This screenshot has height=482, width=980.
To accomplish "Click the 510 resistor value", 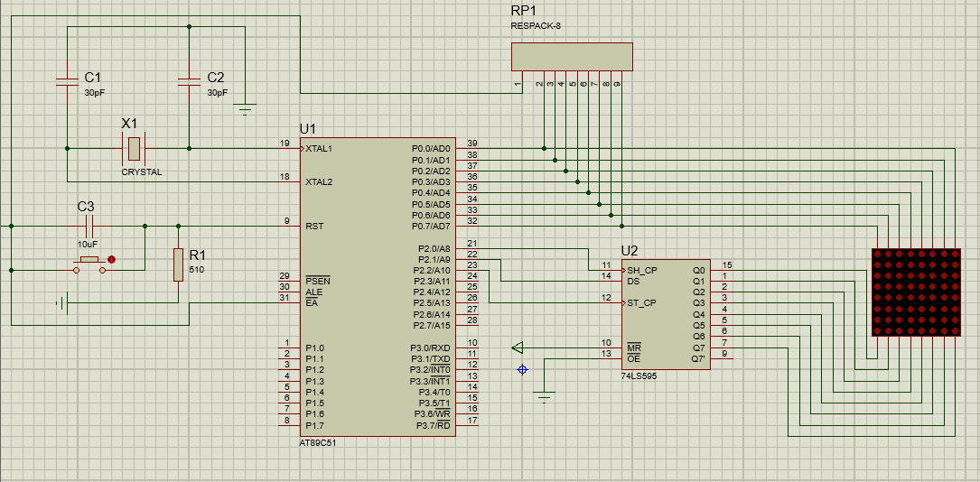I will coord(196,271).
